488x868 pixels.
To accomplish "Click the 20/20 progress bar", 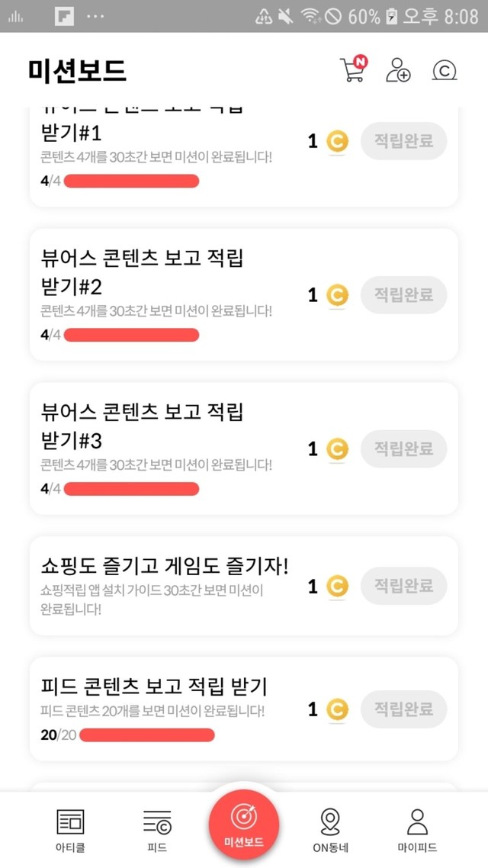I will coord(146,735).
